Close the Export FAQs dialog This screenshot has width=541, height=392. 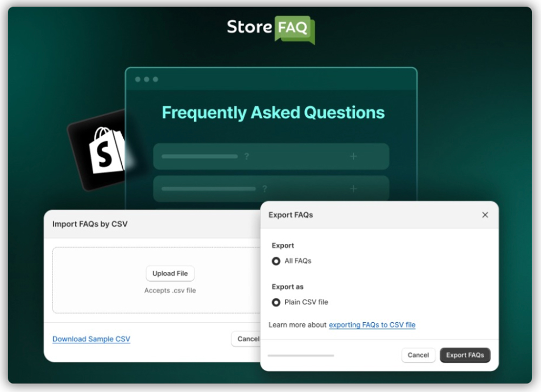[485, 215]
